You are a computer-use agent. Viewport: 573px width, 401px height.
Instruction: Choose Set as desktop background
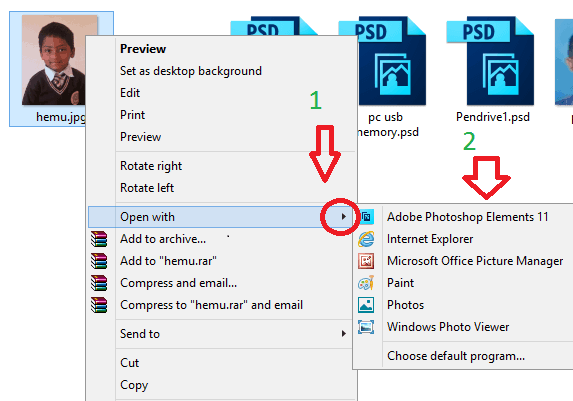[191, 71]
